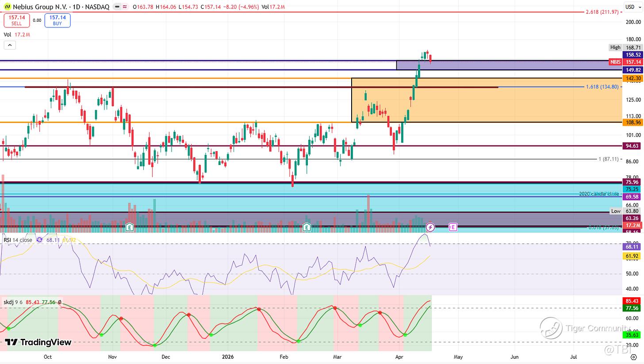Click the Mar label on time axis

coord(337,356)
